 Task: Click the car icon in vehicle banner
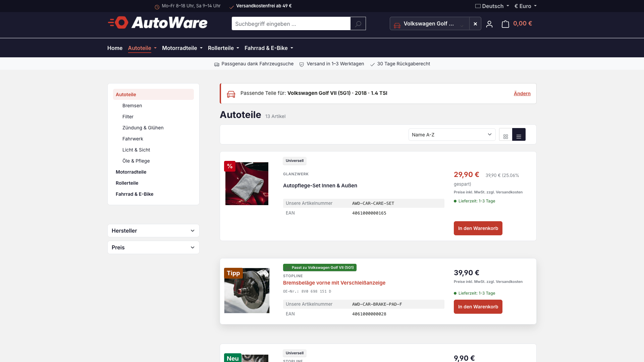[x=231, y=94]
